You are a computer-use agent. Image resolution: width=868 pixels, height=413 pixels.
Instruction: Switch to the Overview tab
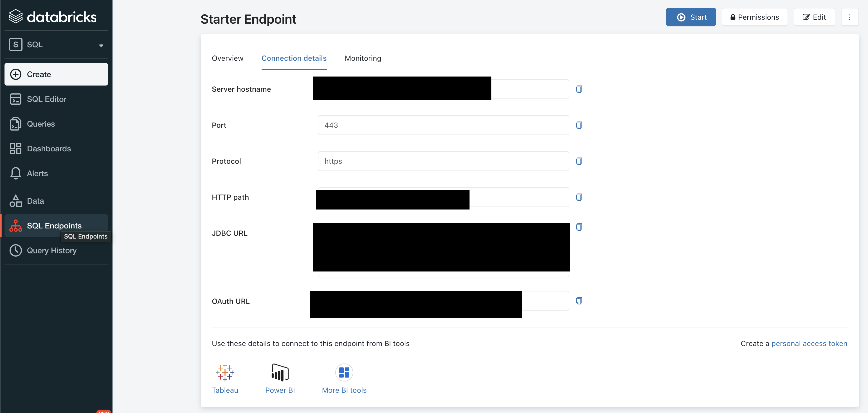pos(228,58)
